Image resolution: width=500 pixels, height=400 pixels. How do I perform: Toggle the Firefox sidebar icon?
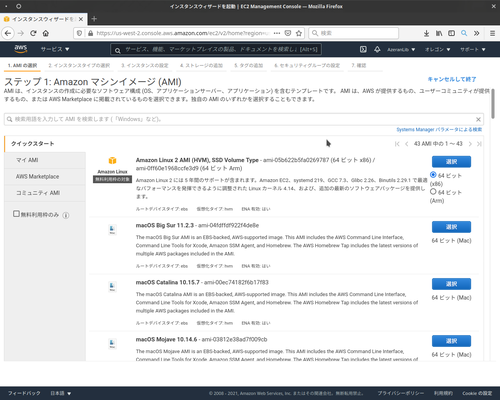(451, 33)
